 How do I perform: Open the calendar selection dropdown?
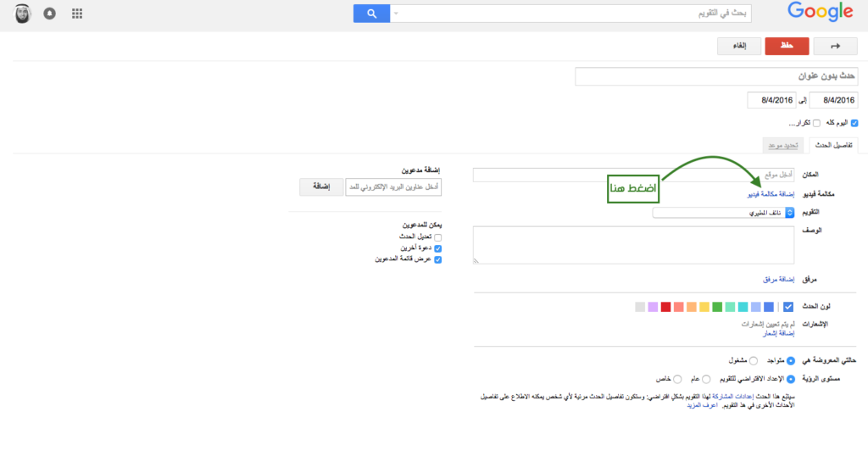pos(723,213)
